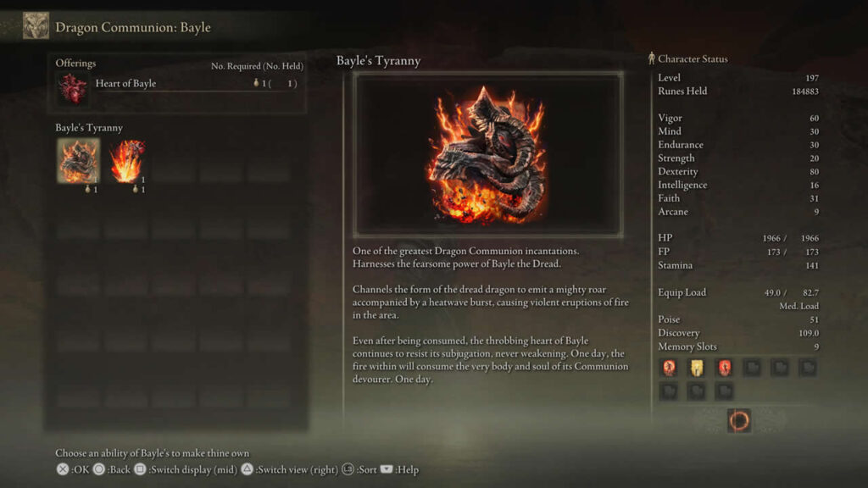Click the Dragon Communion header icon
Image resolution: width=868 pixels, height=488 pixels.
click(x=36, y=25)
